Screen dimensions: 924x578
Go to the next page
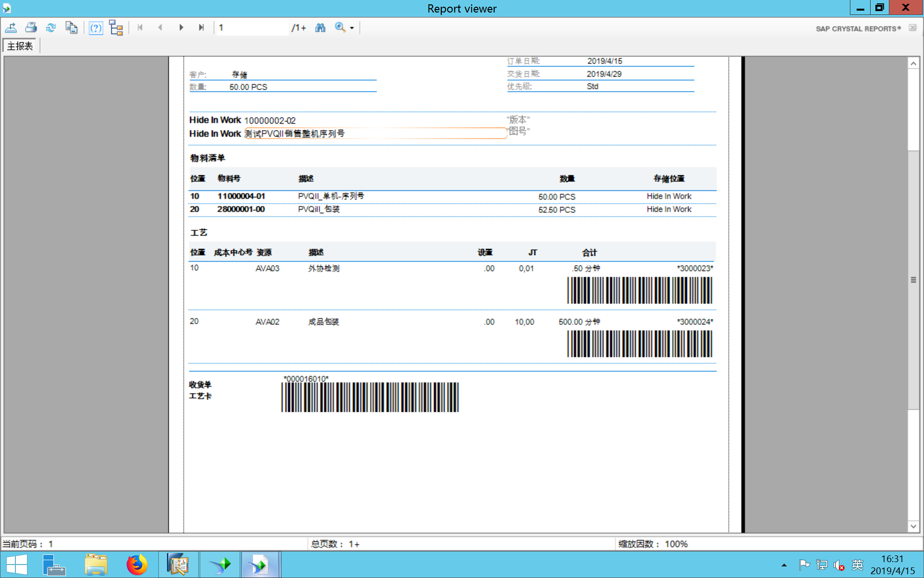tap(181, 28)
